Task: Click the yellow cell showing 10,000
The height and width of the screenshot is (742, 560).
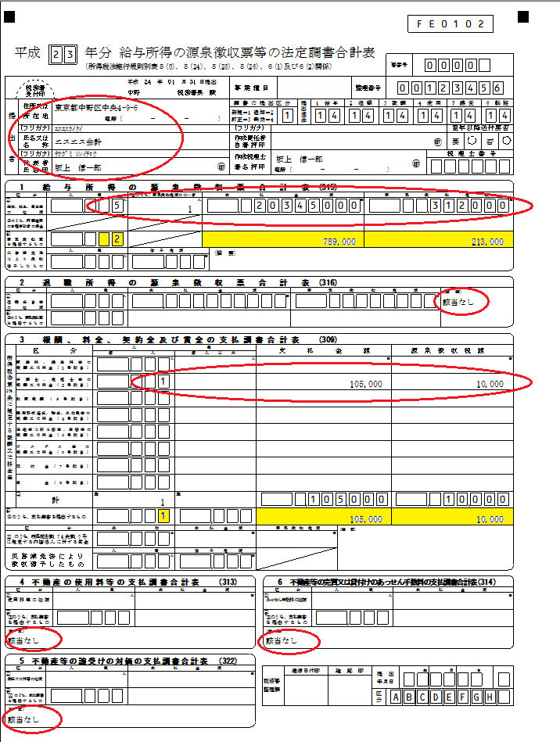Action: click(x=453, y=516)
